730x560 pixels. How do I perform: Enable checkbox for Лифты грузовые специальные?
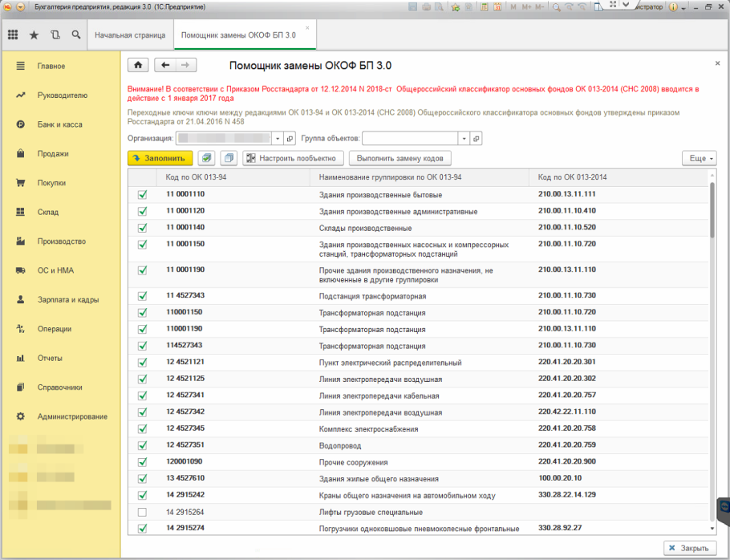point(143,512)
